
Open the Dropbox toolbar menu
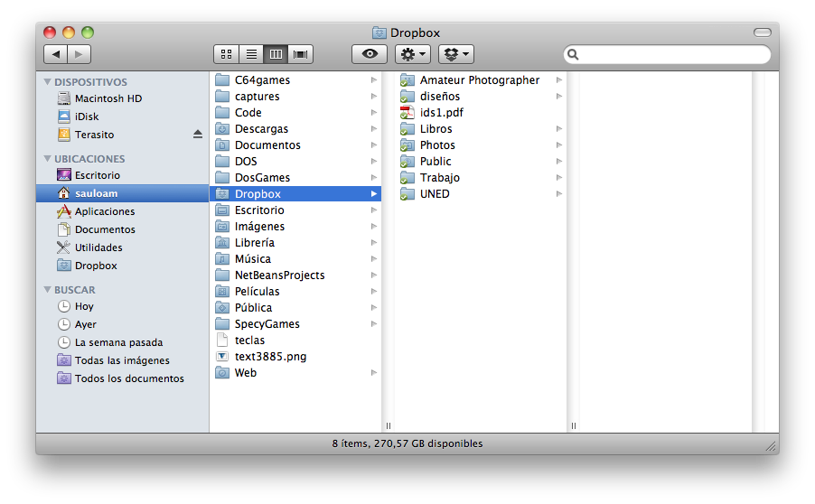click(455, 54)
